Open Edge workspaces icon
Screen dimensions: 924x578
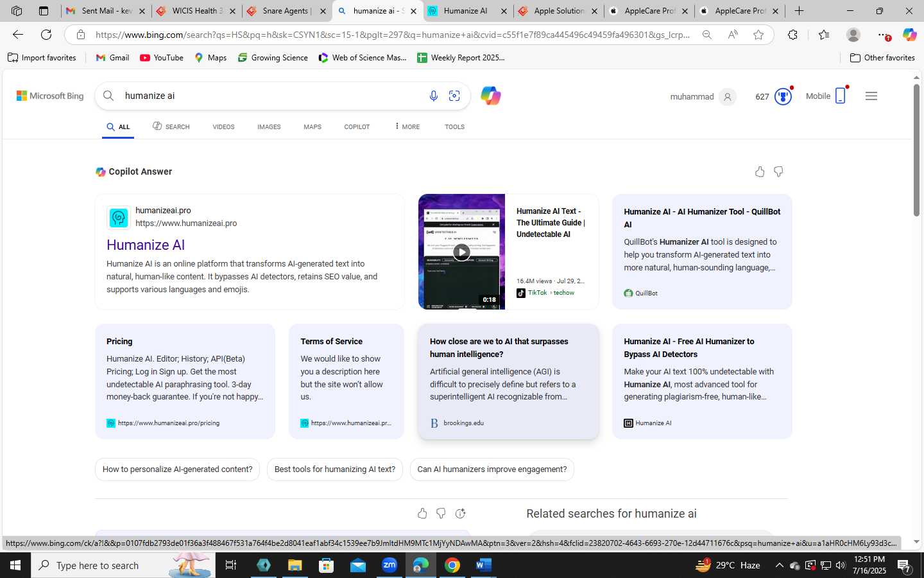(x=17, y=11)
